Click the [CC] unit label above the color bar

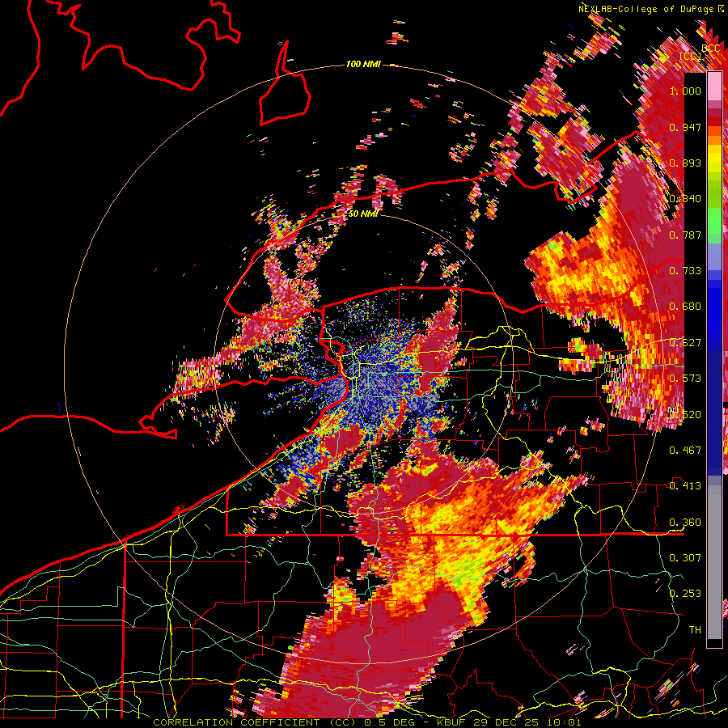691,56
